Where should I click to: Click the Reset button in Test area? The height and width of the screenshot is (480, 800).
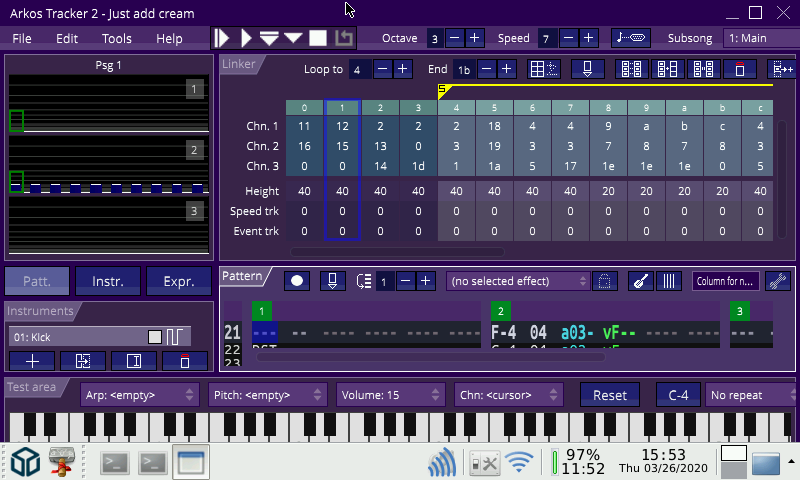click(x=609, y=395)
